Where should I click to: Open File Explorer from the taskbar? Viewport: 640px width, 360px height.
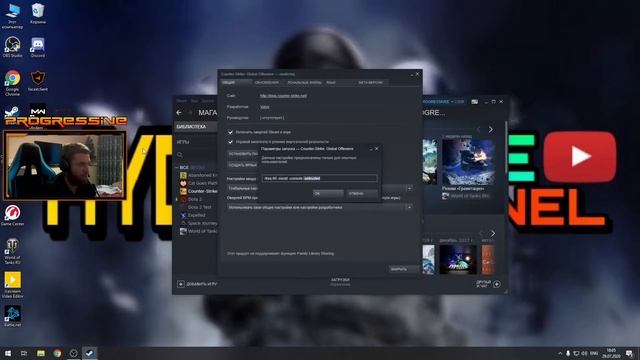pyautogui.click(x=40, y=353)
